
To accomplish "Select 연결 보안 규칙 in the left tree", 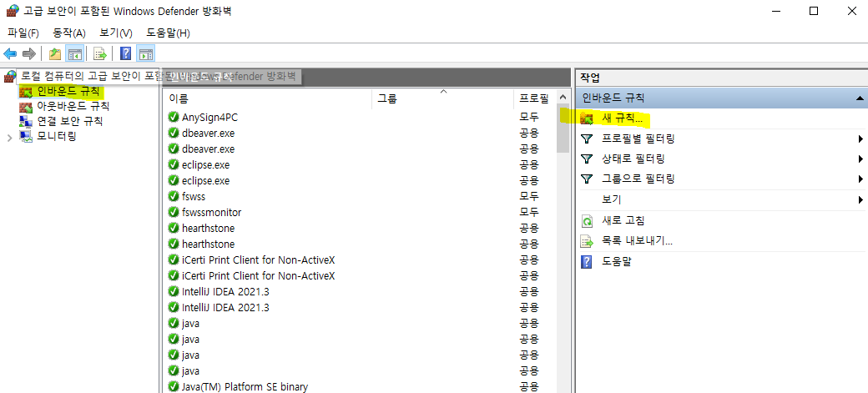I will click(x=70, y=121).
